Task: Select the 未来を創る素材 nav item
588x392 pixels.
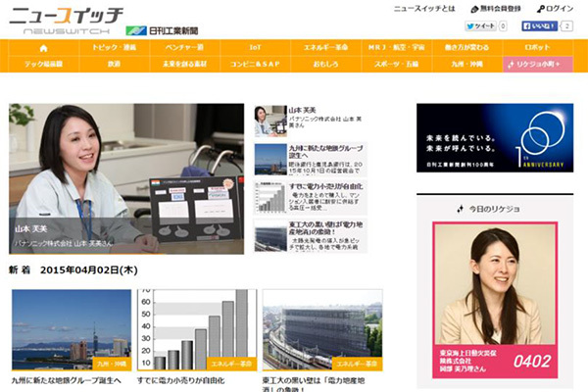Action: tap(185, 64)
